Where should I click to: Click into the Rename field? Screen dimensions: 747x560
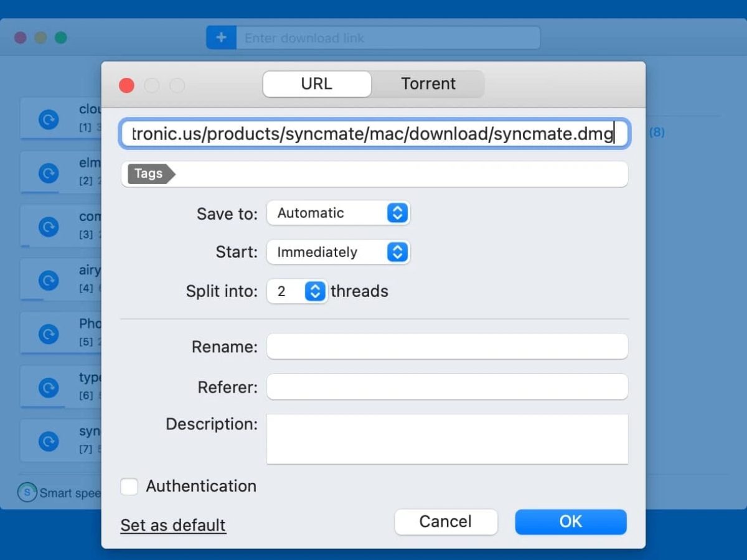click(447, 346)
